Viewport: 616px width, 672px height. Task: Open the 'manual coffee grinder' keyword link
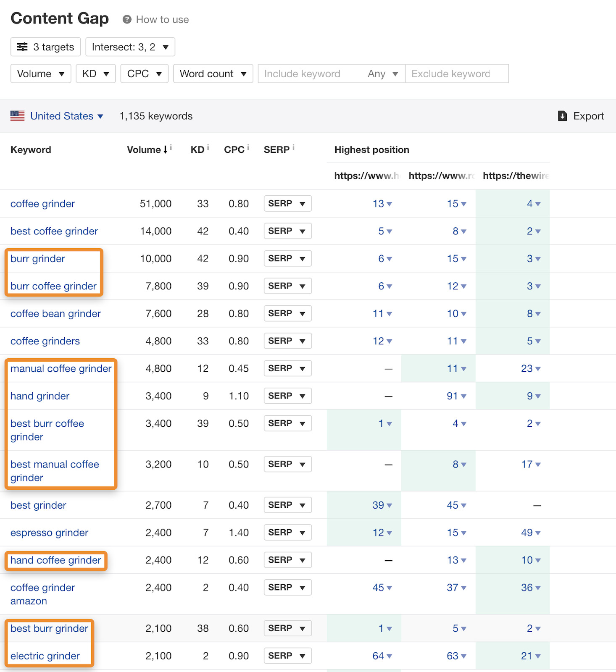(x=61, y=369)
